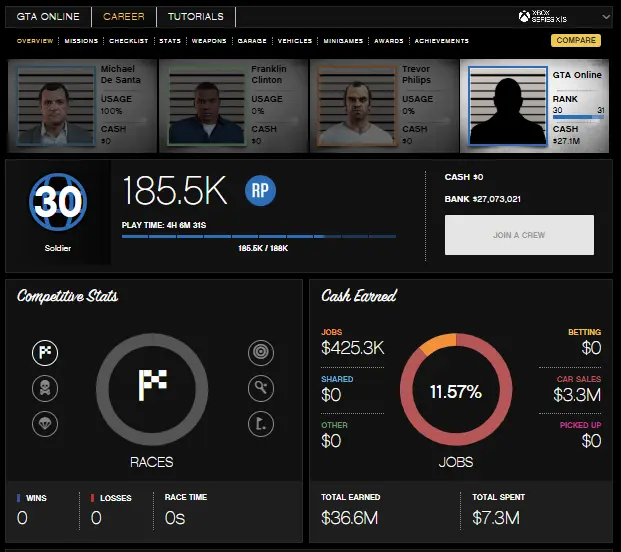Click the CAR SALES $3.3M amount
This screenshot has height=552, width=621.
click(x=577, y=395)
